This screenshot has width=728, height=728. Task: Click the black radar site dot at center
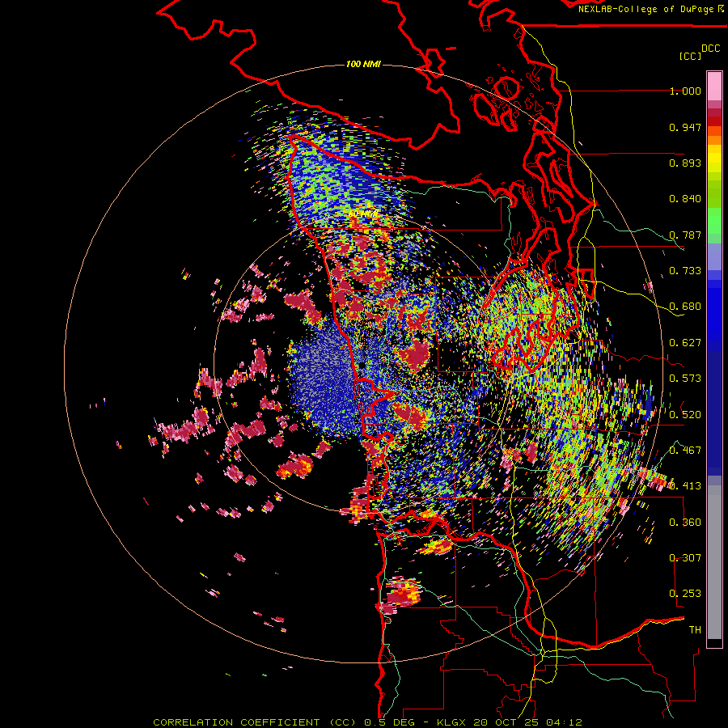point(362,366)
